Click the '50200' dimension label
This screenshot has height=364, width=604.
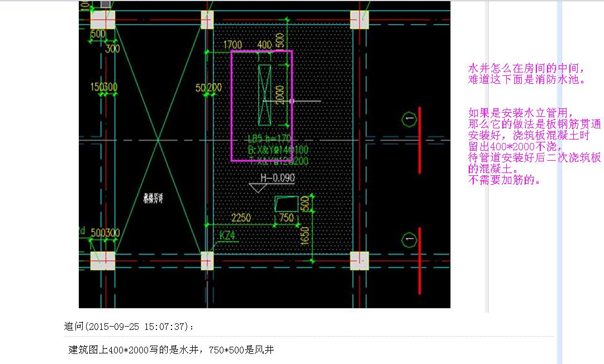[208, 88]
